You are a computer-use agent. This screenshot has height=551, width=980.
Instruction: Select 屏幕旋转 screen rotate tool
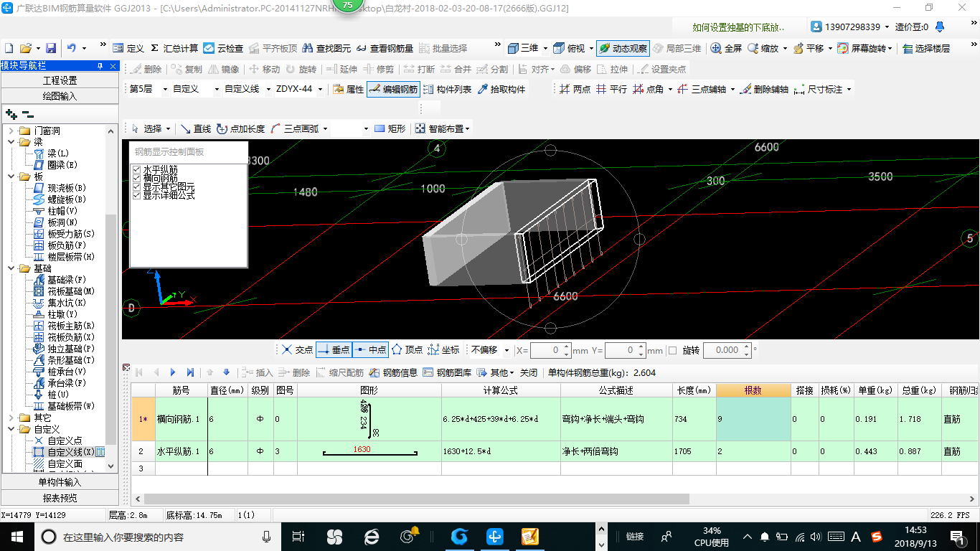pos(864,48)
